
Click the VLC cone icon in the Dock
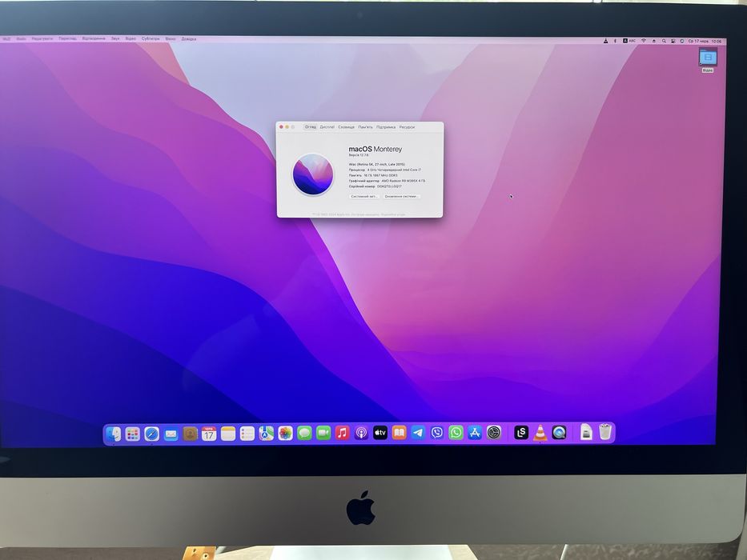click(x=540, y=432)
